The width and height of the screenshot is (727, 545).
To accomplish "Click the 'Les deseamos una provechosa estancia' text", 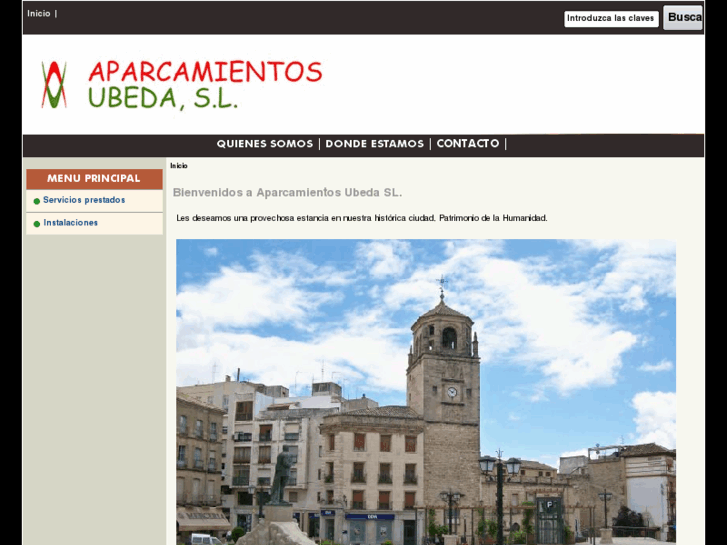I will (x=362, y=218).
